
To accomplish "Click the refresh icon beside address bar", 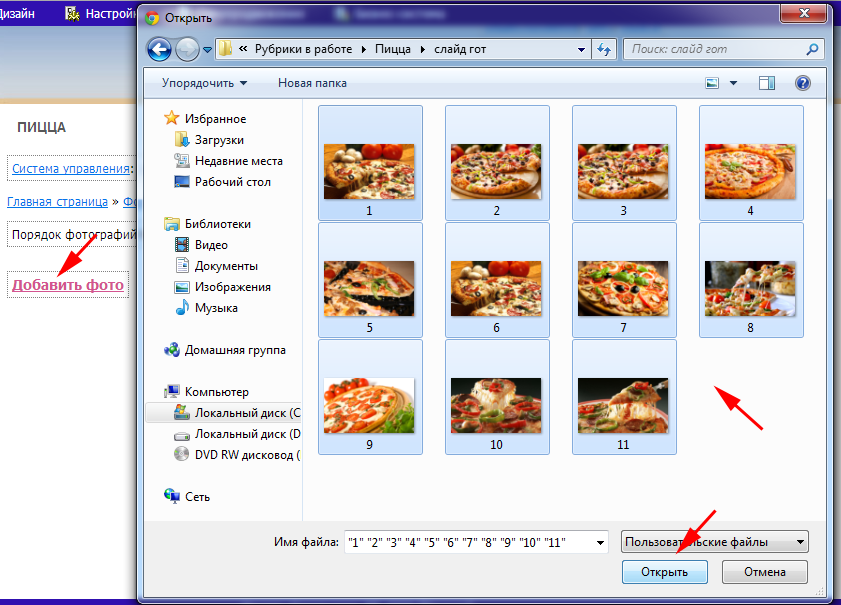I will click(604, 49).
